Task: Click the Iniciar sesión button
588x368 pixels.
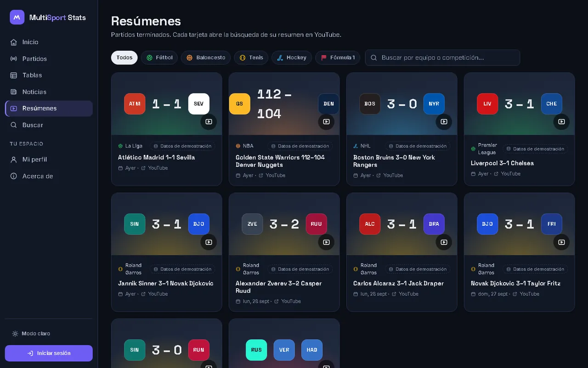Action: (49, 353)
